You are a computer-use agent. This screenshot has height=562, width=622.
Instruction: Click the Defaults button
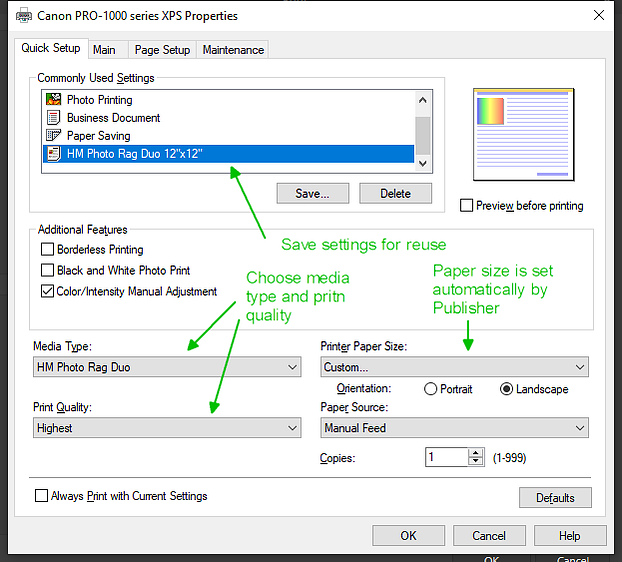coord(555,498)
